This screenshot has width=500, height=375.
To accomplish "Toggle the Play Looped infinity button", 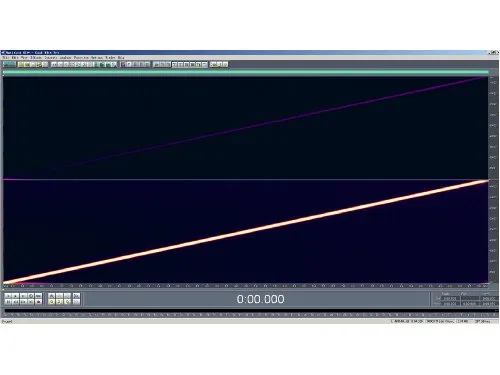I will click(x=38, y=296).
